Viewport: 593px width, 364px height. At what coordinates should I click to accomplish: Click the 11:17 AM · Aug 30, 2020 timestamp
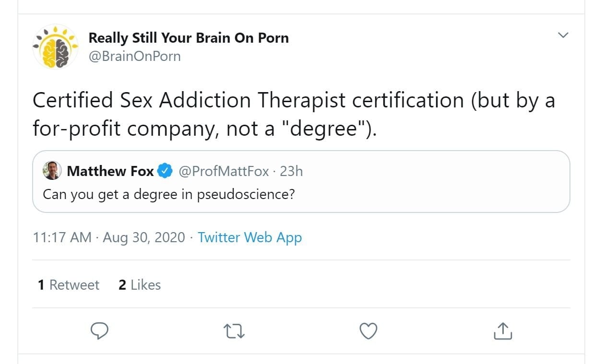(109, 237)
